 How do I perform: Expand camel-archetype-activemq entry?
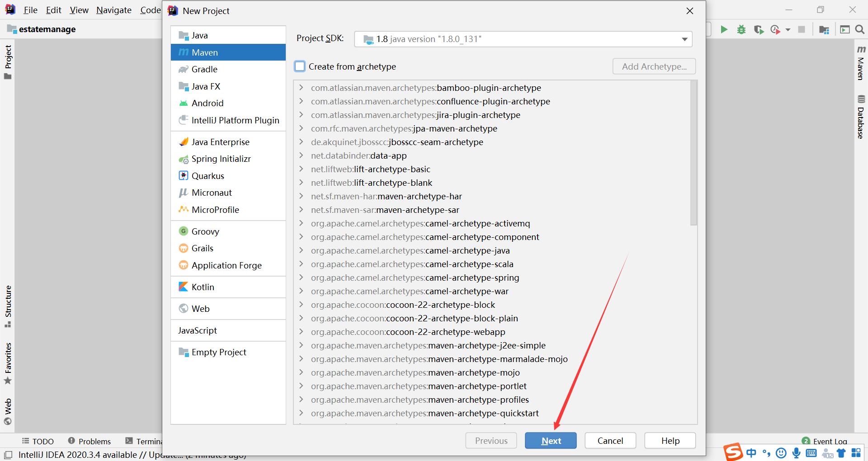click(x=301, y=223)
